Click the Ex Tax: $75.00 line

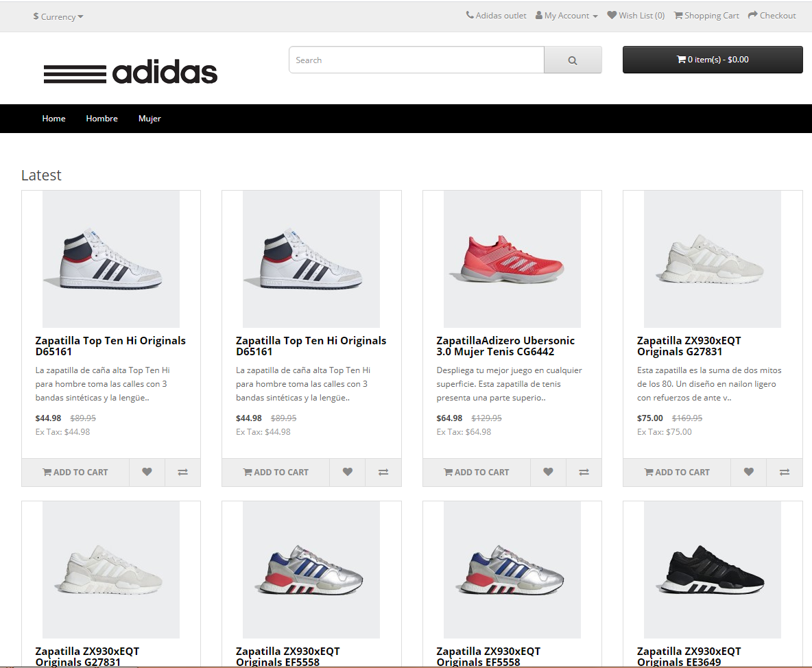pos(665,432)
